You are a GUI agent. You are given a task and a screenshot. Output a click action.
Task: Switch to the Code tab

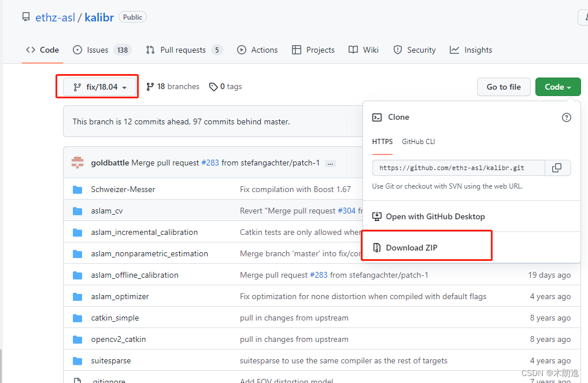click(x=42, y=50)
